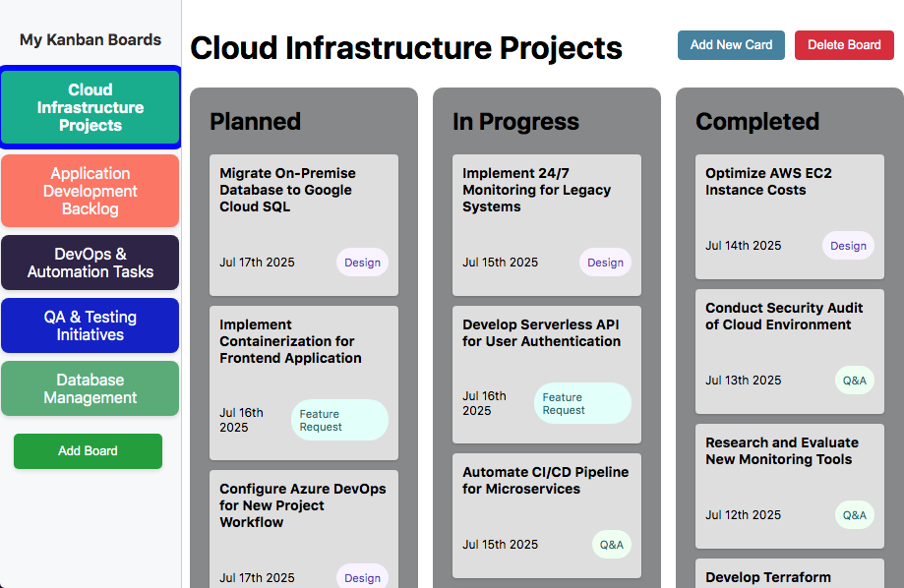904x588 pixels.
Task: Click the Add Board button
Action: 88,450
